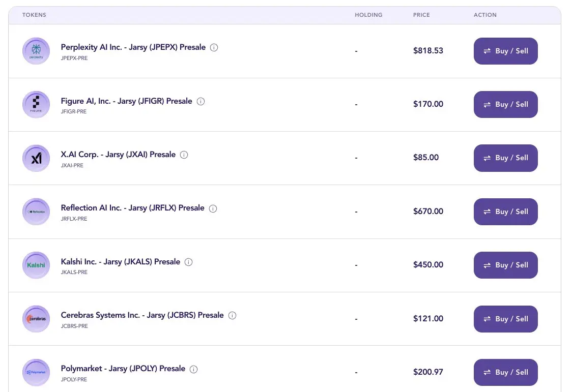This screenshot has height=392, width=572.
Task: Trade Polymarket with the Buy / Sell button
Action: click(x=505, y=372)
